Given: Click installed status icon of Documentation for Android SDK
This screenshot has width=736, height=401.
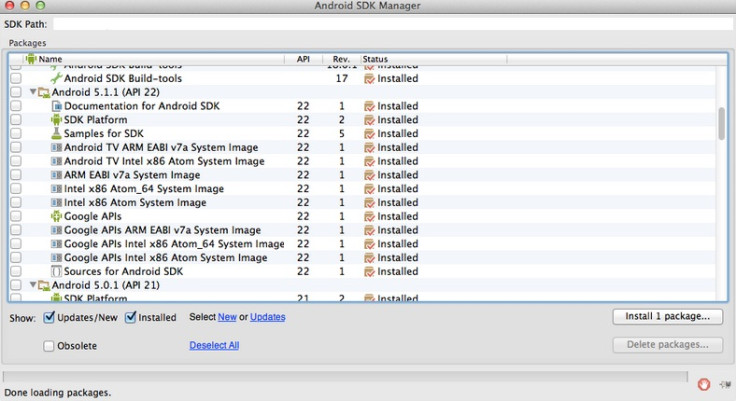Looking at the screenshot, I should click(369, 106).
